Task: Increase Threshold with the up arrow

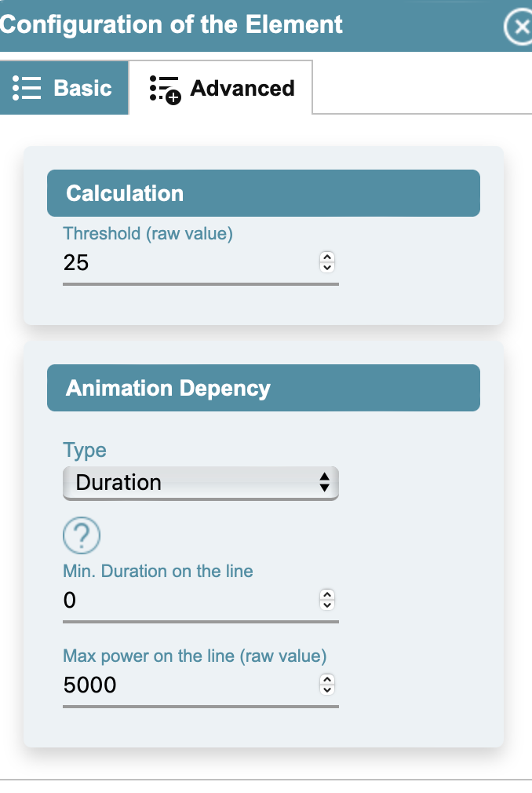Action: coord(327,258)
